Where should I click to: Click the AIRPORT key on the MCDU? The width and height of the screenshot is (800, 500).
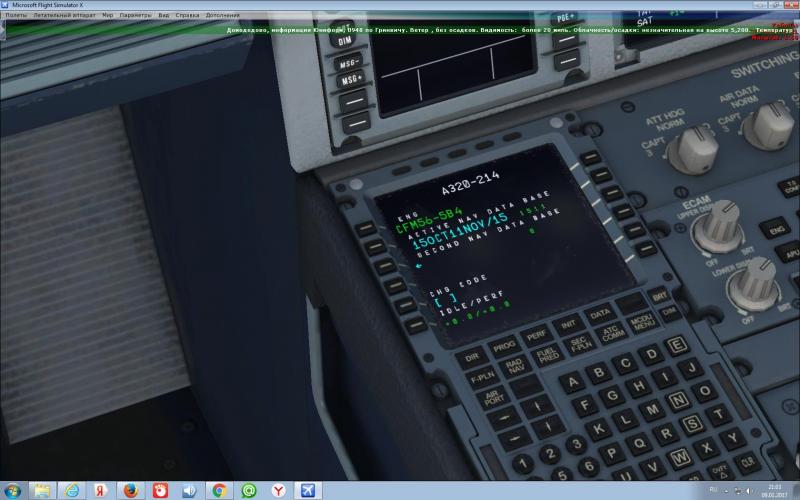pyautogui.click(x=493, y=397)
